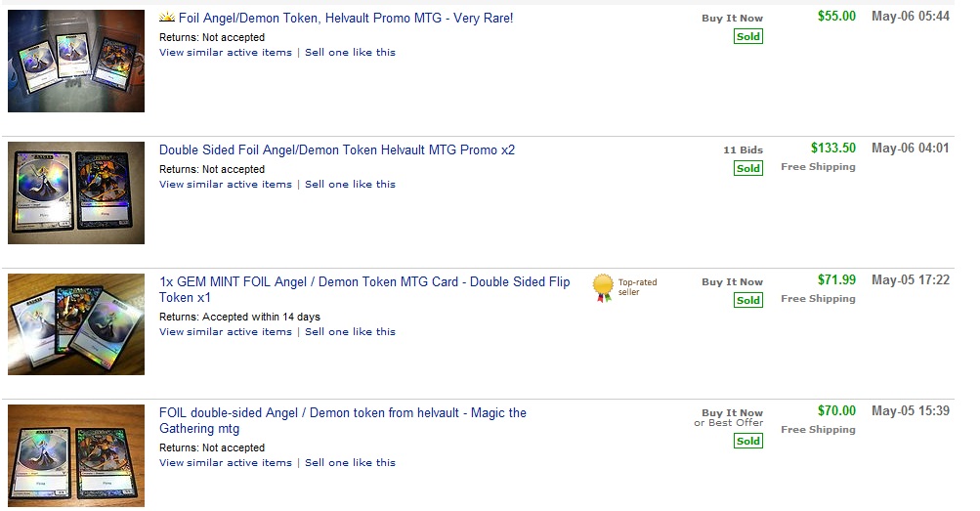View similar active items for GEM MINT listing
The height and width of the screenshot is (511, 980).
pyautogui.click(x=226, y=332)
